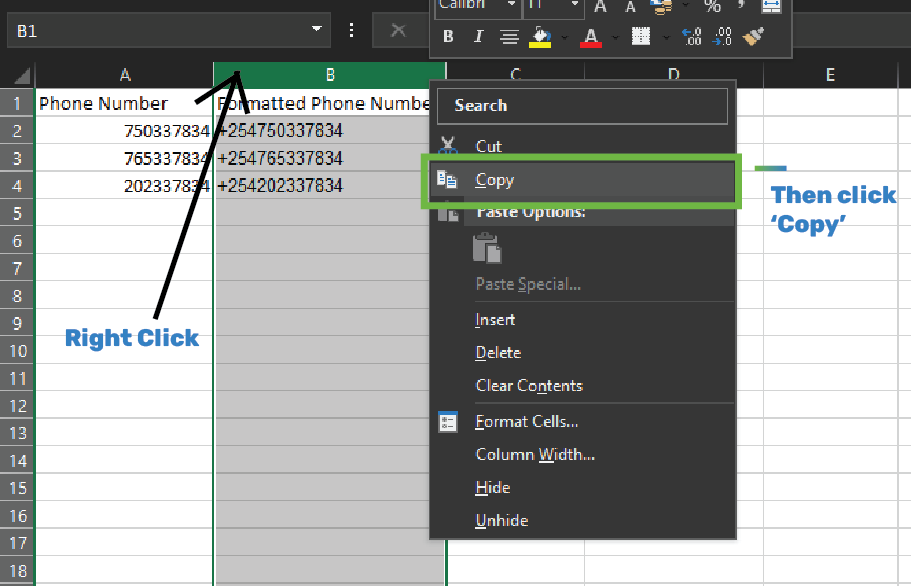Choose Clear Contents from context menu

coord(583,386)
